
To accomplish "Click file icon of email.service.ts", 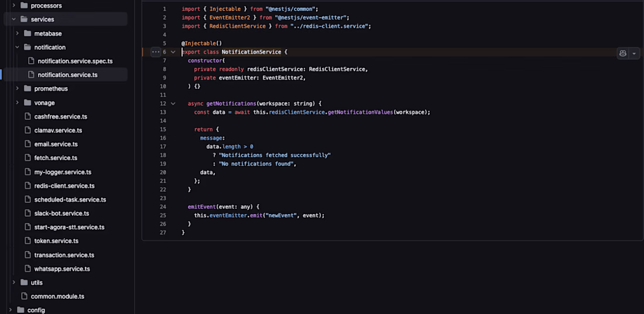I will (x=28, y=144).
